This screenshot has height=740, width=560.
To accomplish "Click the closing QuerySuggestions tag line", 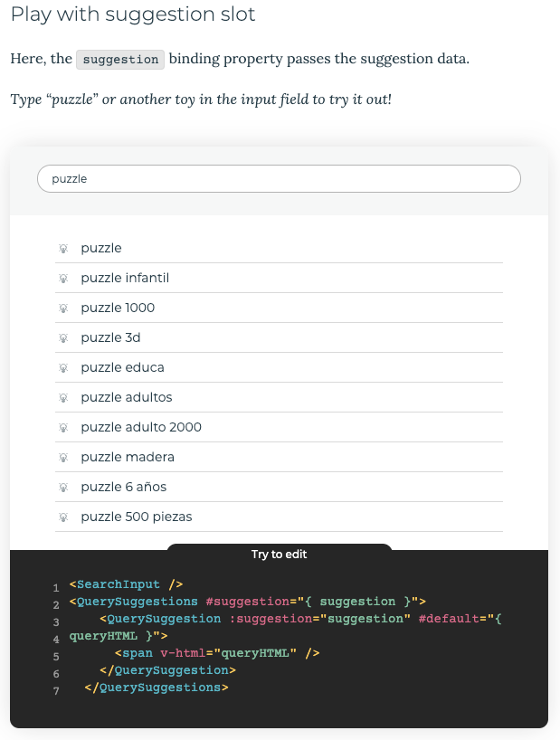I will point(157,688).
